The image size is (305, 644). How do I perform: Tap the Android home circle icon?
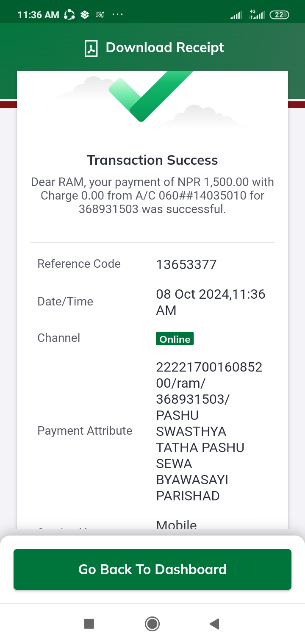[x=152, y=624]
